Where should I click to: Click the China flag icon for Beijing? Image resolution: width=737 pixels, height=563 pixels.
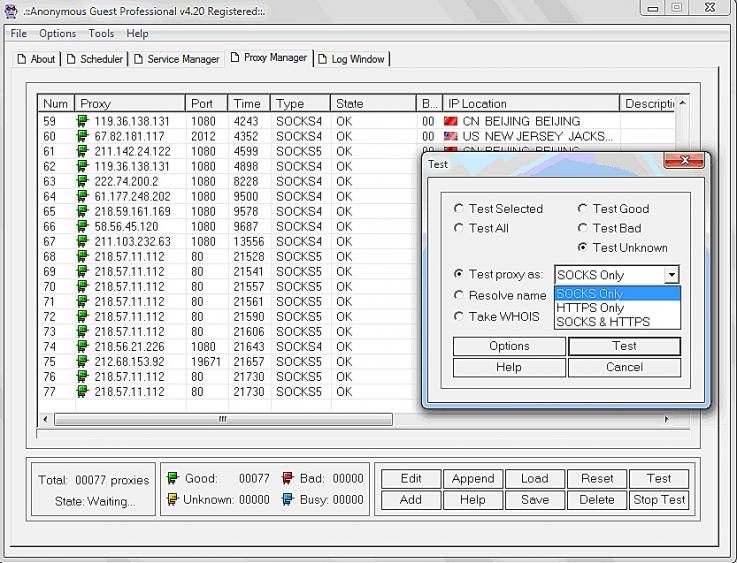click(451, 121)
